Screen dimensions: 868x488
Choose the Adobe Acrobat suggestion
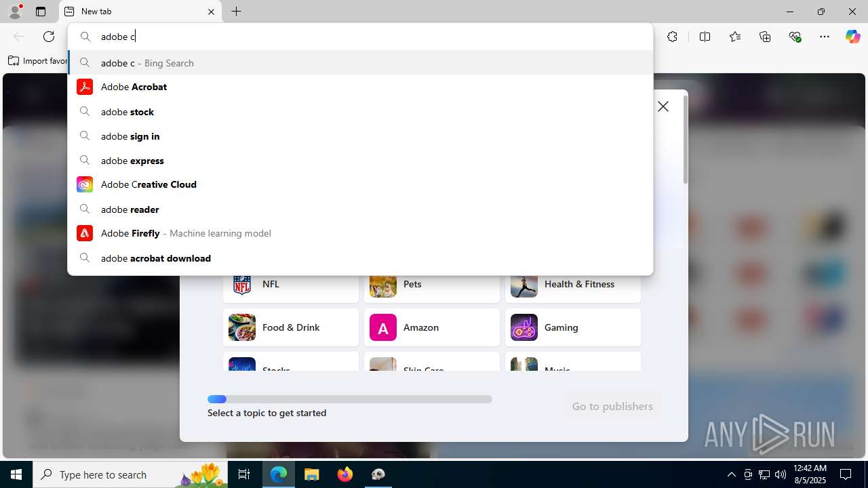(x=360, y=87)
